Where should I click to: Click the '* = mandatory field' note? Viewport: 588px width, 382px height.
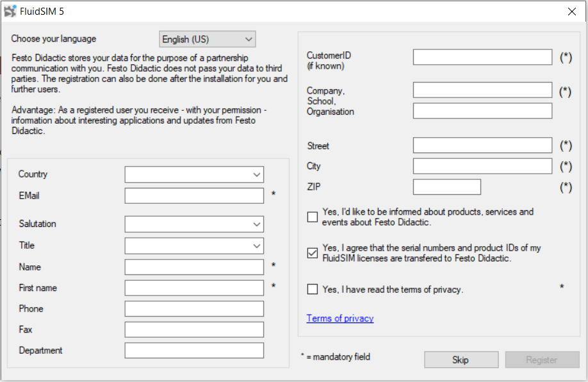(336, 357)
